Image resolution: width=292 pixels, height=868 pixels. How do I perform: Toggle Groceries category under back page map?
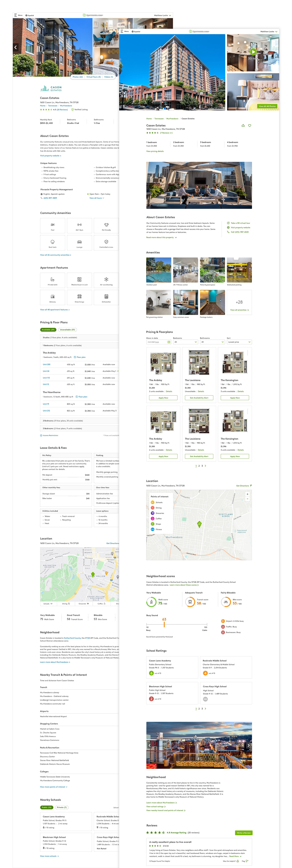[83, 603]
